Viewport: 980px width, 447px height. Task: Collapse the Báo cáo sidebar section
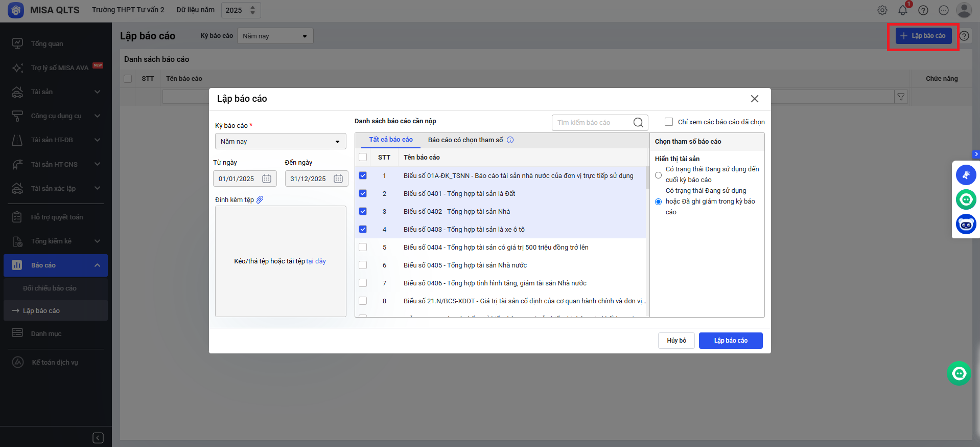tap(97, 265)
